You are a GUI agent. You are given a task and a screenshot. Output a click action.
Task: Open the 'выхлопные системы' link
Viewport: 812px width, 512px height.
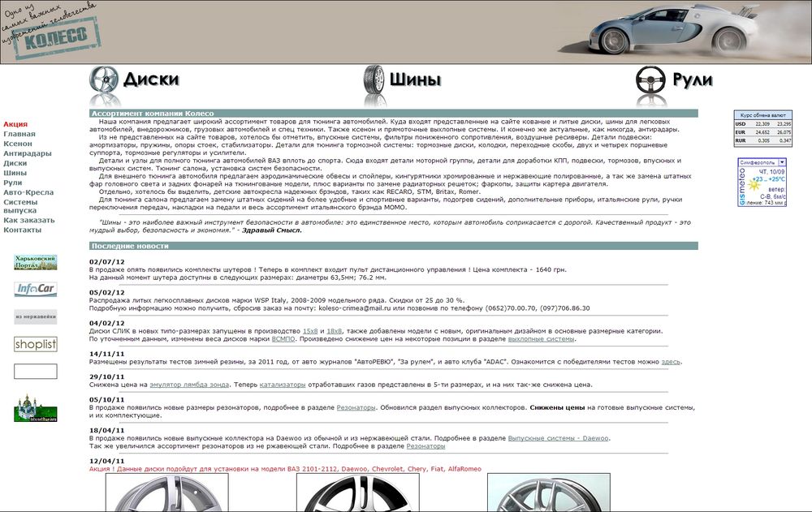click(541, 339)
